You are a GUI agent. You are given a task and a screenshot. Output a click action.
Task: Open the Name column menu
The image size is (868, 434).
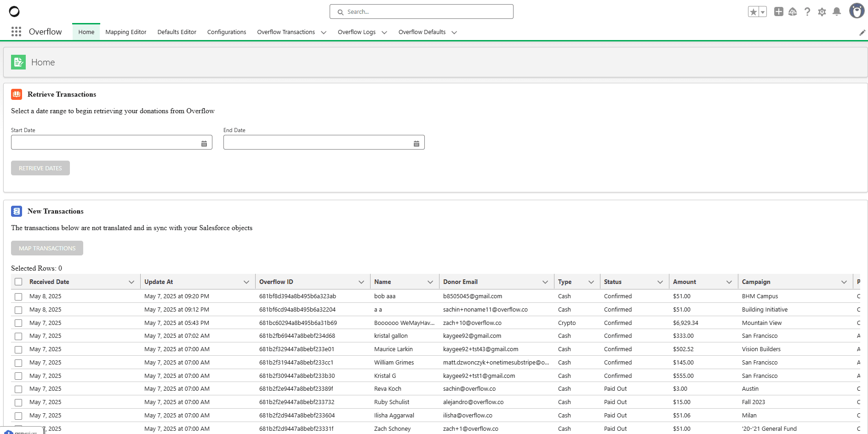[430, 282]
